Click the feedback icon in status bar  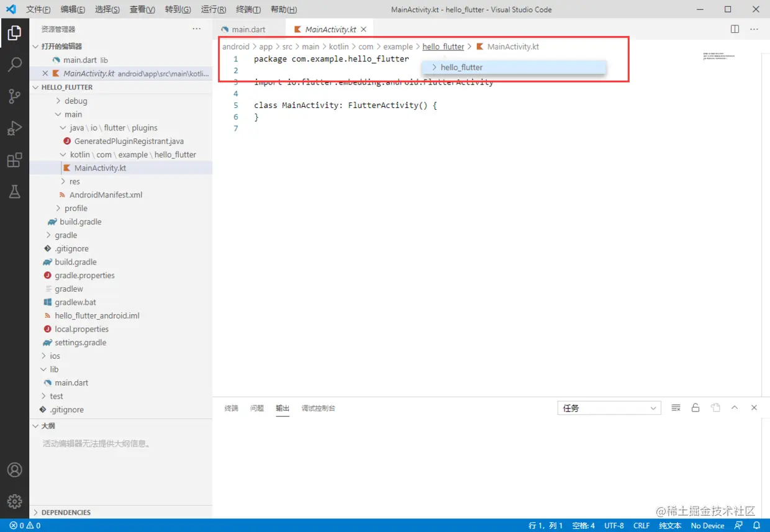(738, 525)
